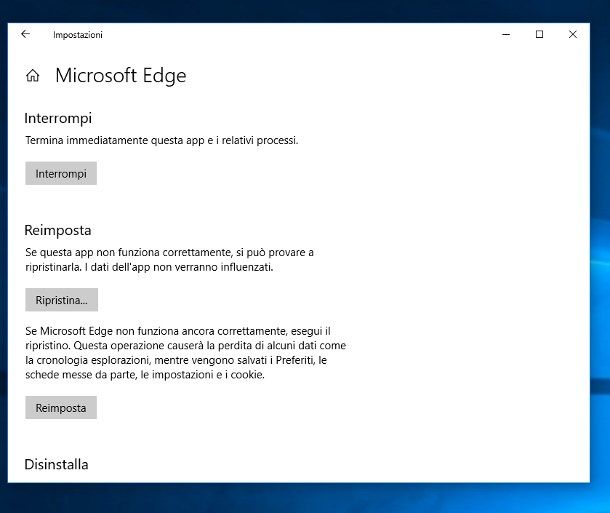
Task: Go back with the arrow icon
Action: click(25, 34)
